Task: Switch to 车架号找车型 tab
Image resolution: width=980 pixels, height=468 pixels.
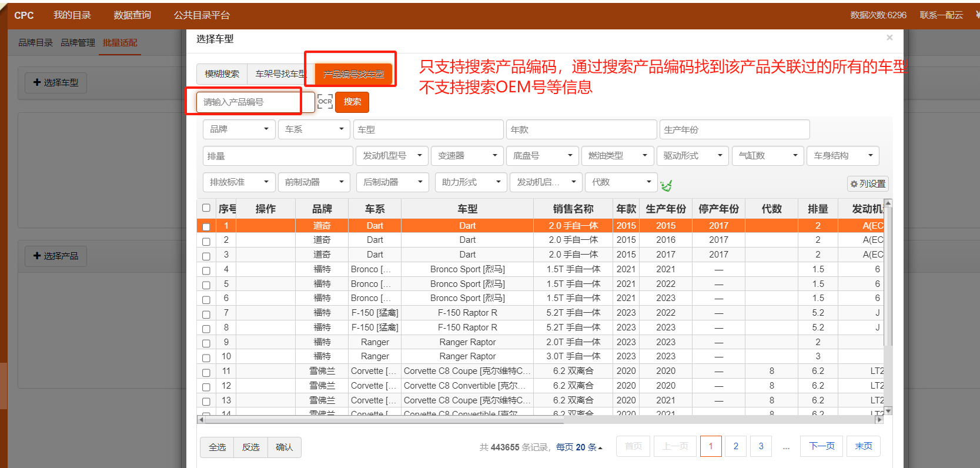Action: [x=281, y=73]
